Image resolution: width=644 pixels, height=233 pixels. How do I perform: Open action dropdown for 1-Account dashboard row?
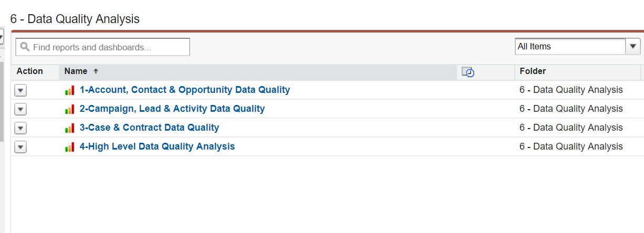tap(20, 90)
